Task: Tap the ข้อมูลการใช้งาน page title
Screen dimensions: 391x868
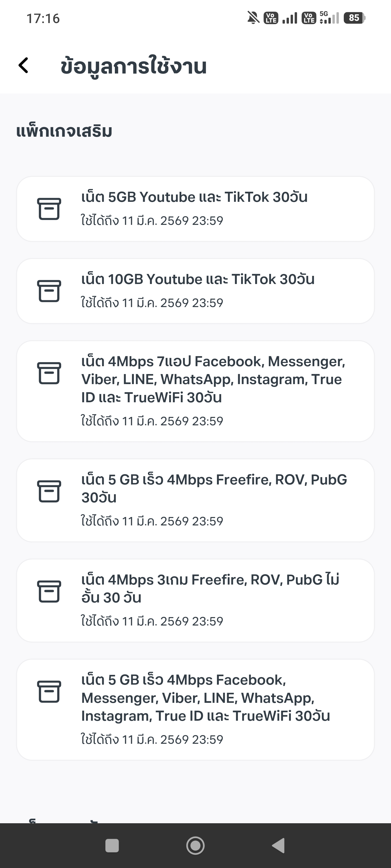Action: point(134,66)
